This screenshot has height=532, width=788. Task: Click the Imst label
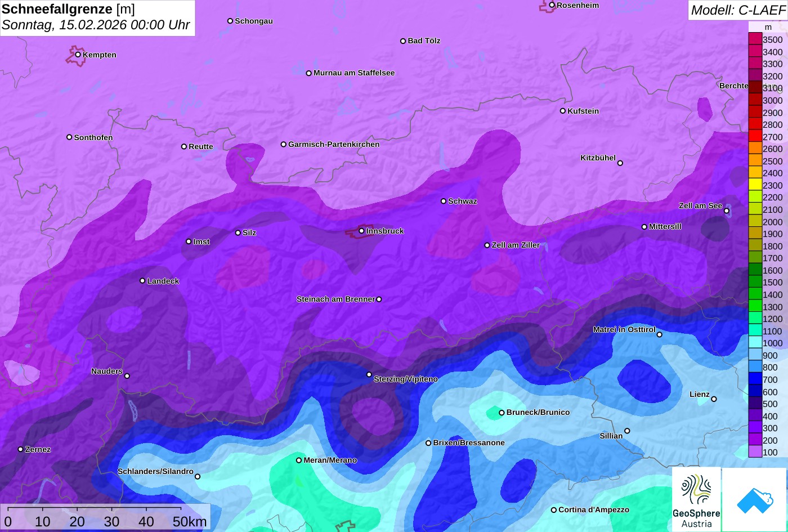(x=202, y=242)
